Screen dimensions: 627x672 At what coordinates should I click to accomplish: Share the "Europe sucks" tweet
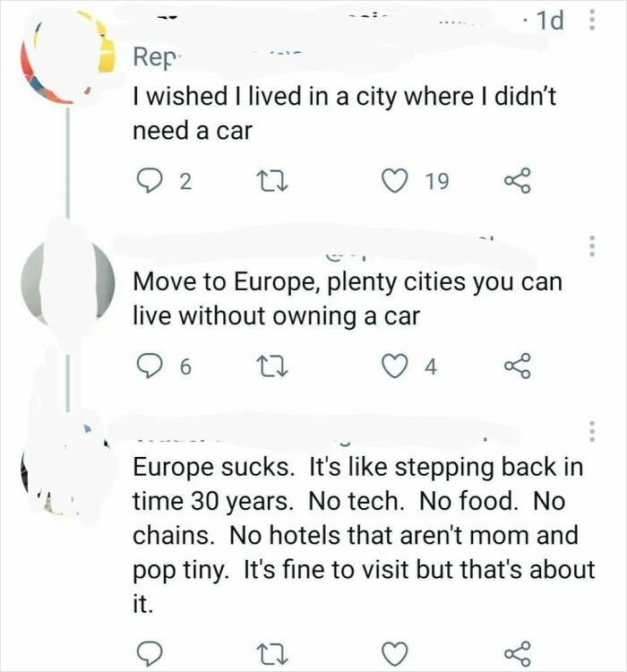coord(518,653)
